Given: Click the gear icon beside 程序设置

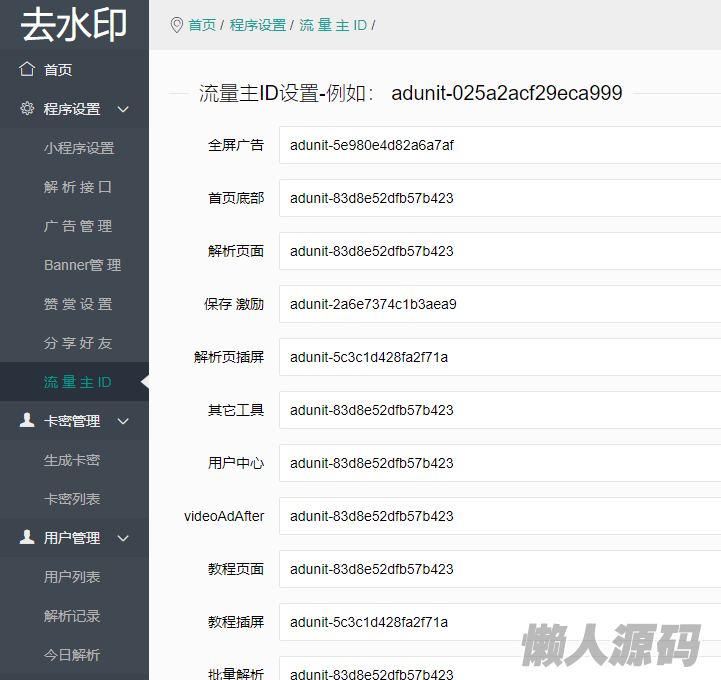Looking at the screenshot, I should point(27,109).
